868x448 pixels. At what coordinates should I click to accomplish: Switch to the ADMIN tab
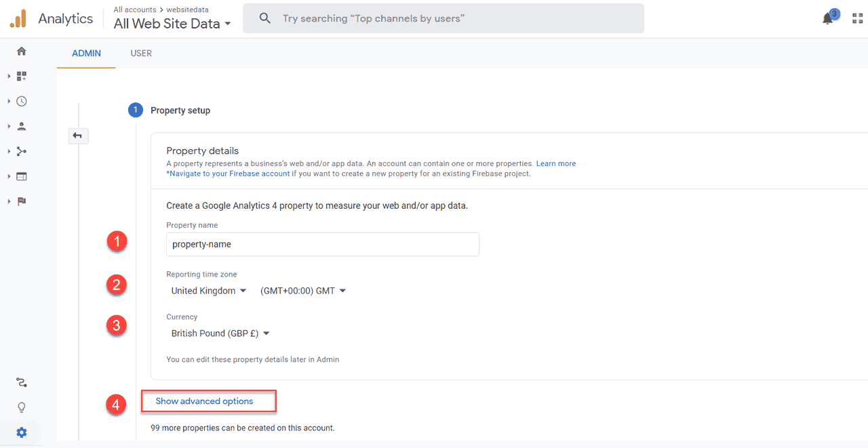[86, 53]
